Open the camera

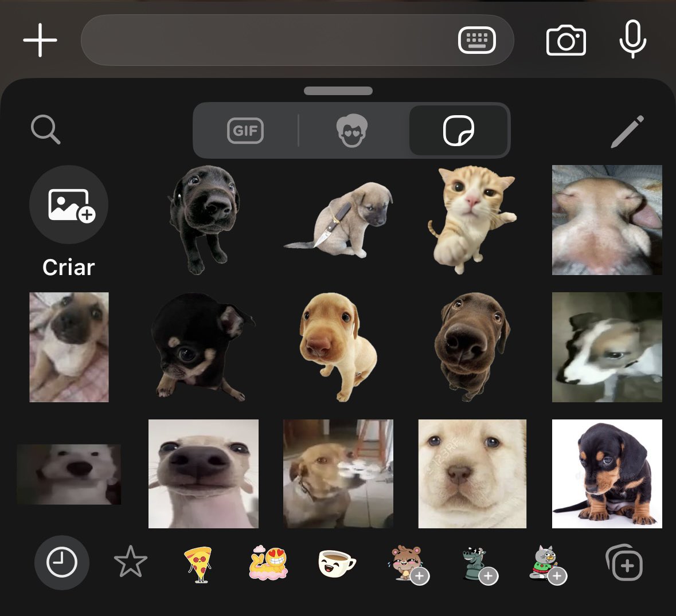click(x=566, y=40)
